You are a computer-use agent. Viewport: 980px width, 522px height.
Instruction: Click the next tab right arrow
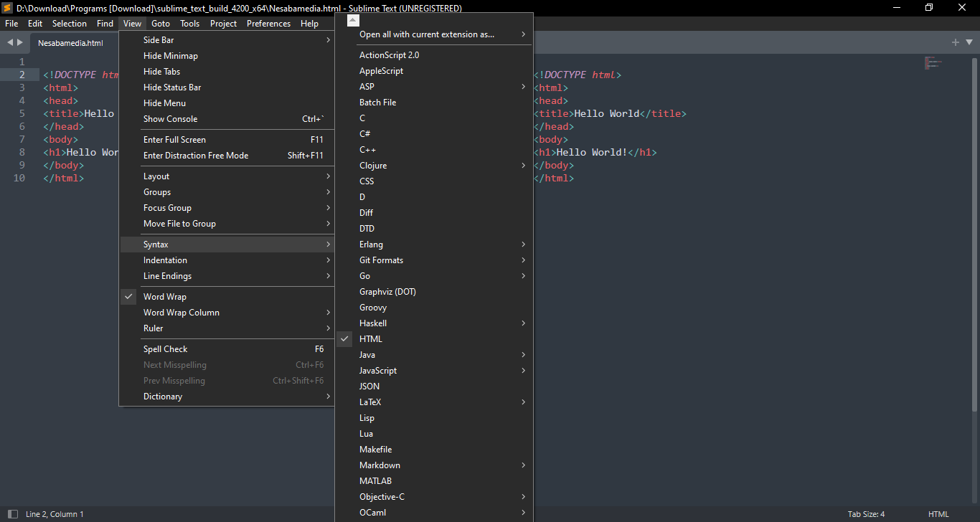(x=19, y=42)
